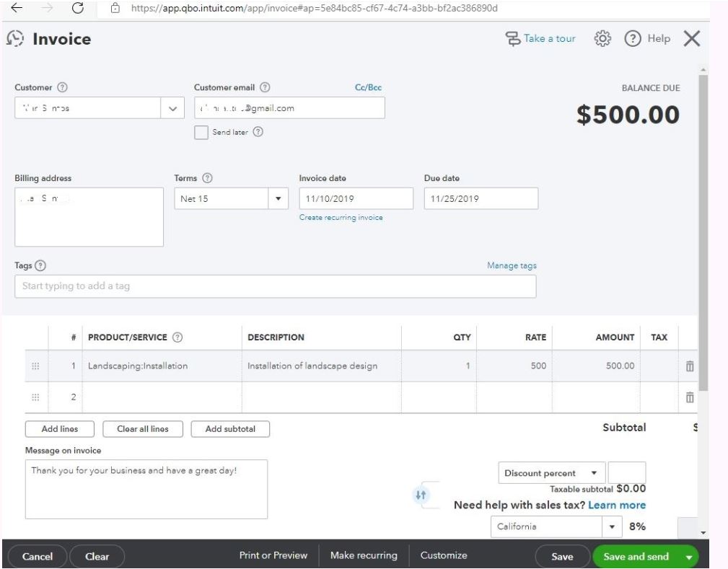Click the discount amount input box
The image size is (728, 569).
[x=627, y=473]
